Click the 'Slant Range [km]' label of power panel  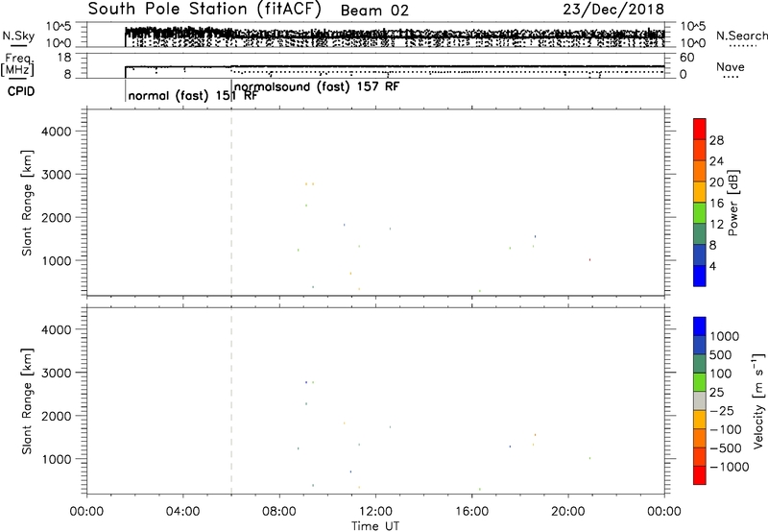coord(27,203)
